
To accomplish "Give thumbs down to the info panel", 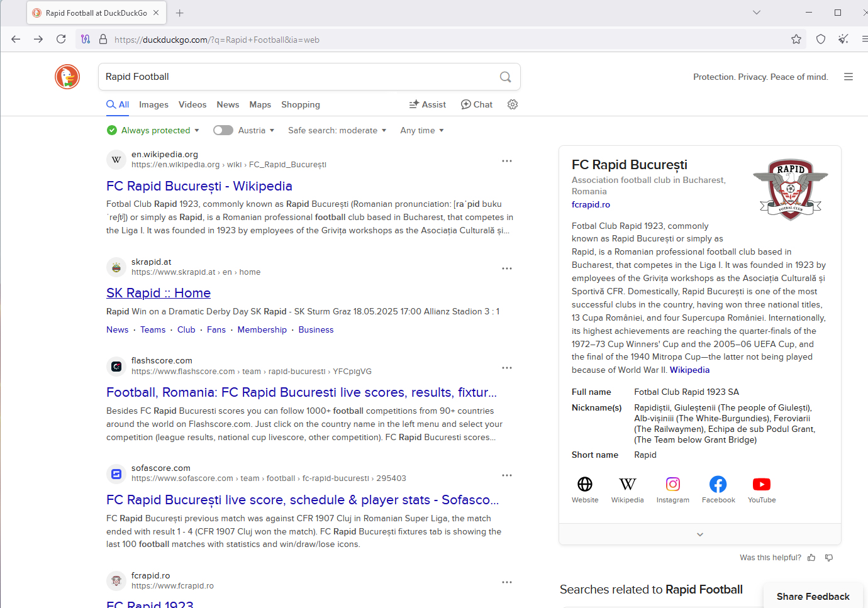I will (x=829, y=558).
